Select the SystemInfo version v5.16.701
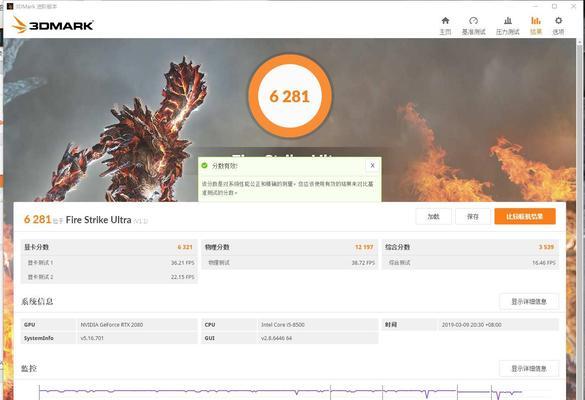This screenshot has width=585, height=400. [x=92, y=338]
